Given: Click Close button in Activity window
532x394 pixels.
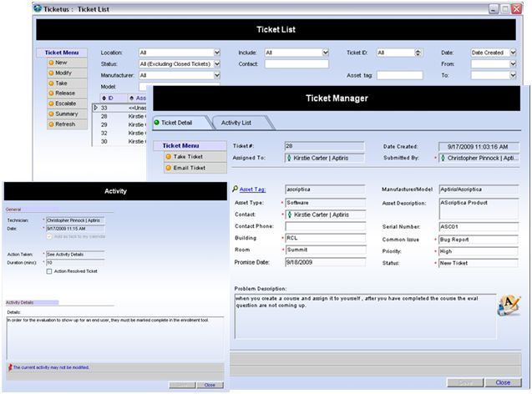Looking at the screenshot, I should (x=210, y=385).
